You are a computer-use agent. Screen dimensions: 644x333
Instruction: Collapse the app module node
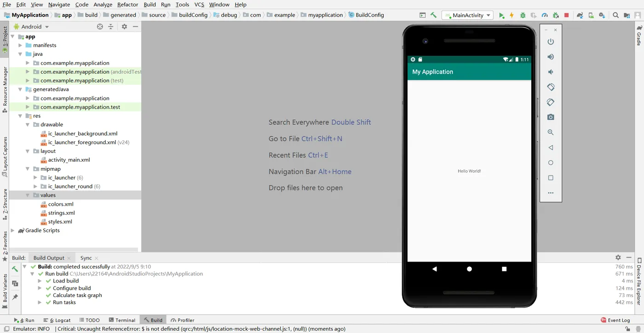[13, 36]
